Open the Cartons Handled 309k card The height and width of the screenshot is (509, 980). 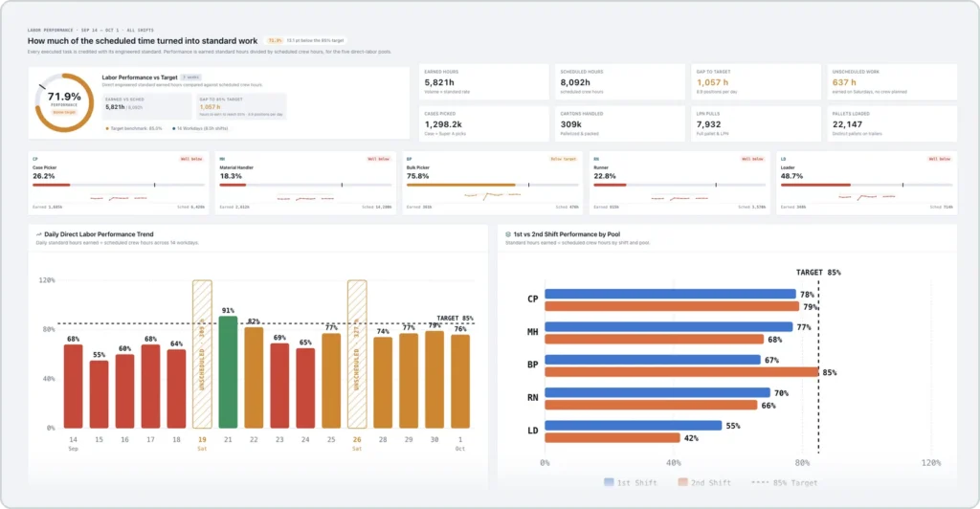(620, 123)
